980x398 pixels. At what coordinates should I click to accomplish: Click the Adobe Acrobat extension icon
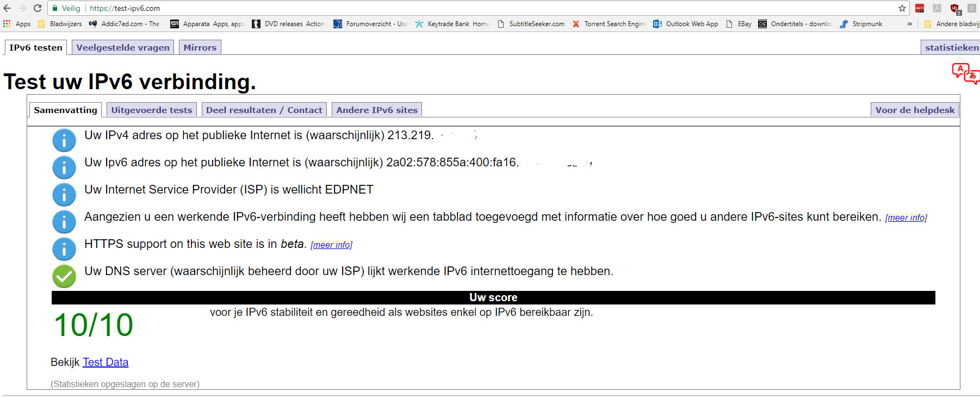(x=937, y=8)
